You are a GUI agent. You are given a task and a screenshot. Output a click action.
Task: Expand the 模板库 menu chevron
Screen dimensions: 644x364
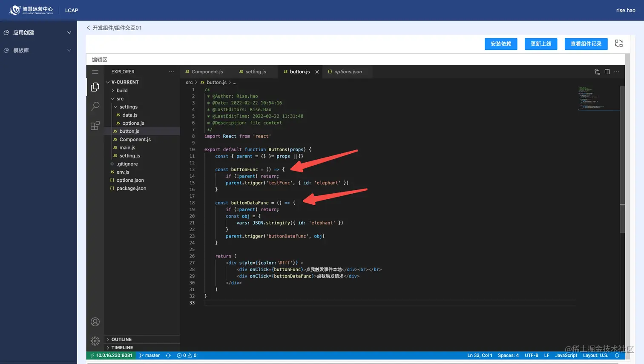[x=69, y=50]
